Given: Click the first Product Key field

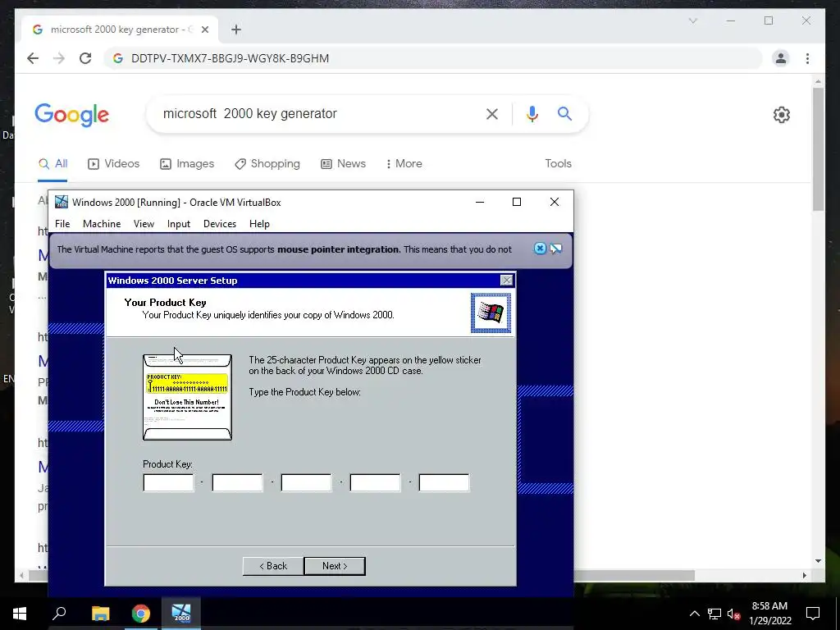Looking at the screenshot, I should coord(168,482).
